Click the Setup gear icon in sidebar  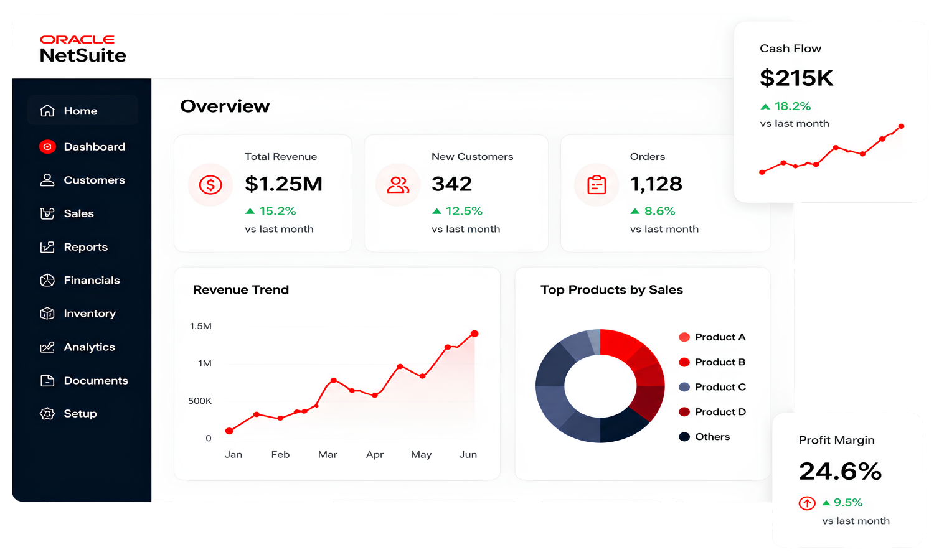tap(47, 414)
